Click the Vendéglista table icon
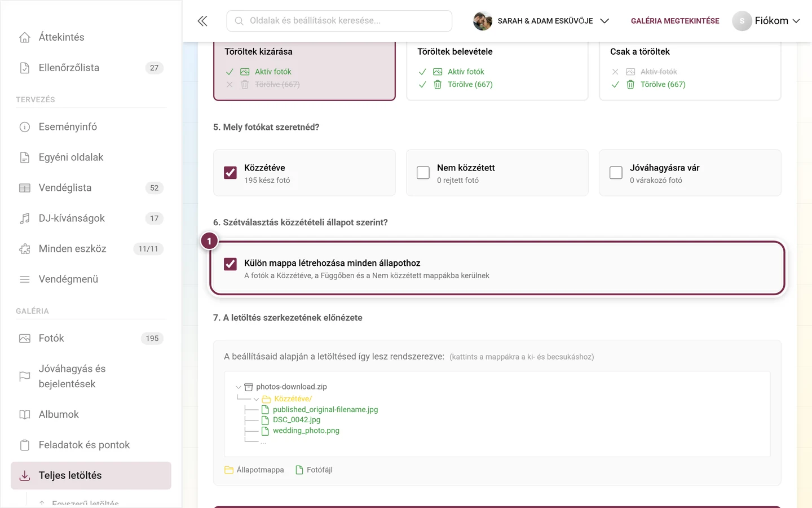Screen dimensions: 812x508 (x=25, y=188)
